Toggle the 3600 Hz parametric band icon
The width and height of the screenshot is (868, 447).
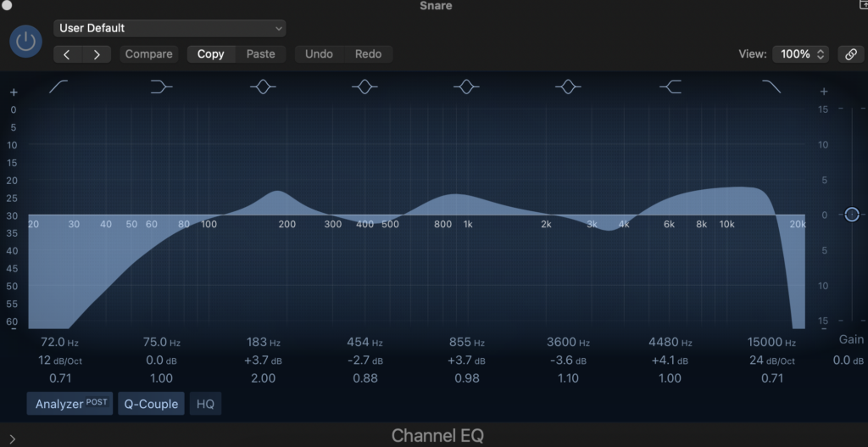click(x=568, y=87)
